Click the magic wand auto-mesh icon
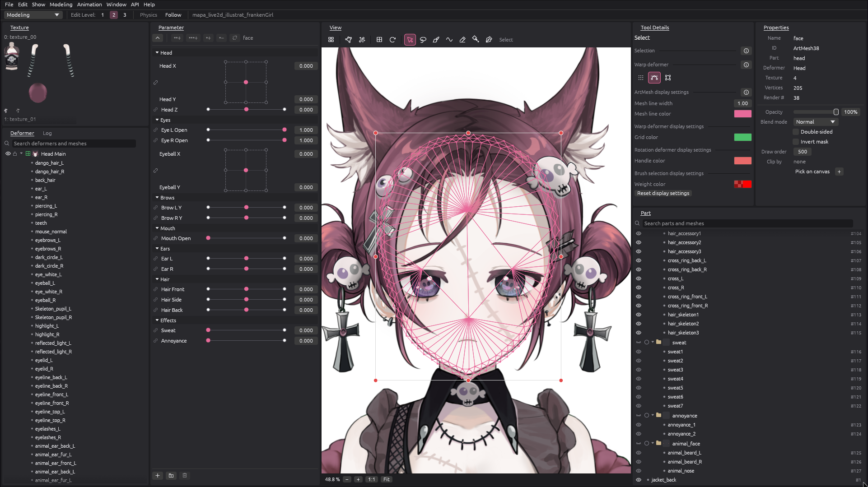The width and height of the screenshot is (868, 487). coord(362,40)
